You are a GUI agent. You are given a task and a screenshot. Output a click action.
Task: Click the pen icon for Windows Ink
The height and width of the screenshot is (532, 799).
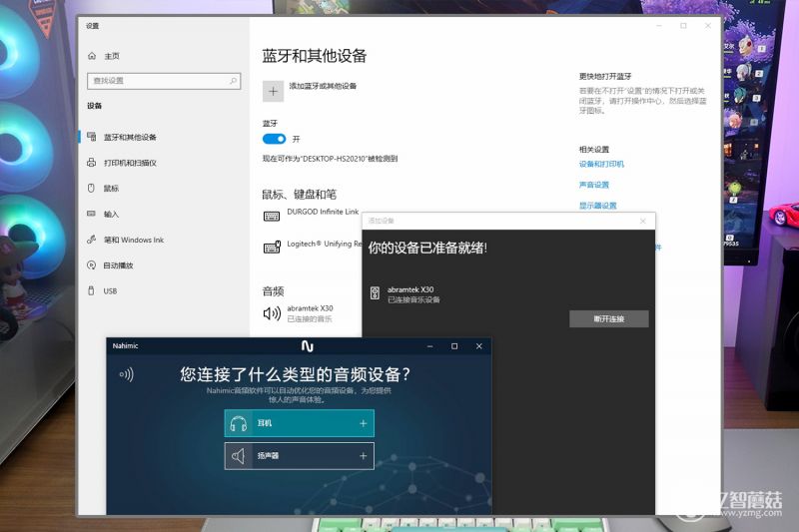point(92,239)
